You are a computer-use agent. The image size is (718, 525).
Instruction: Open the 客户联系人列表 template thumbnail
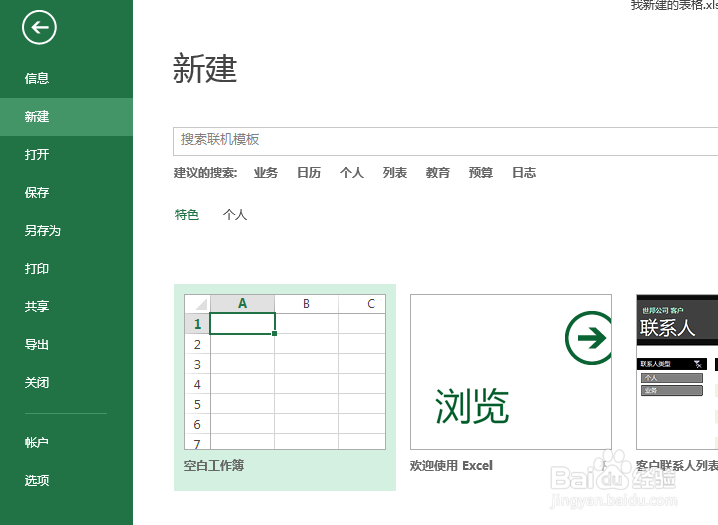click(677, 372)
